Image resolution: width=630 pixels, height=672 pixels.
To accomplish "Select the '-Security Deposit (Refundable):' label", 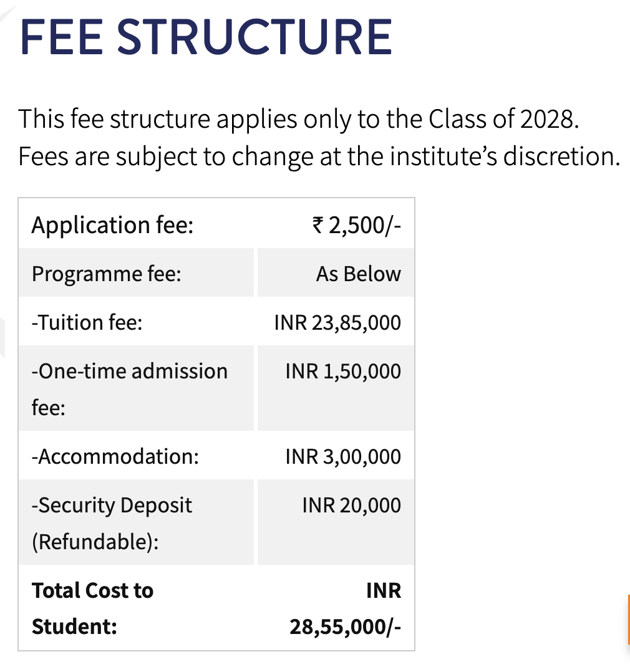I will [112, 523].
